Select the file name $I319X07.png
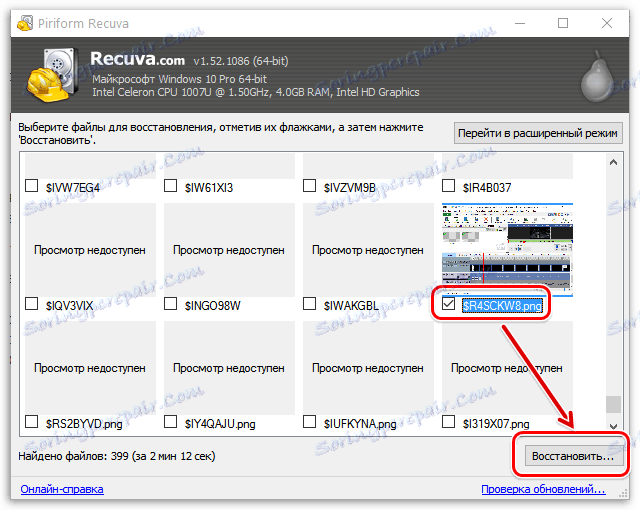Image resolution: width=640 pixels, height=510 pixels. point(496,424)
